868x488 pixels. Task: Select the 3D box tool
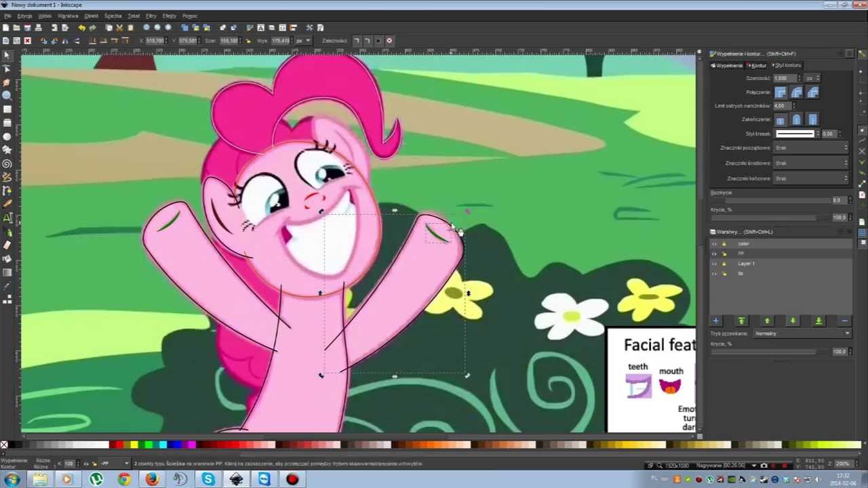click(7, 123)
